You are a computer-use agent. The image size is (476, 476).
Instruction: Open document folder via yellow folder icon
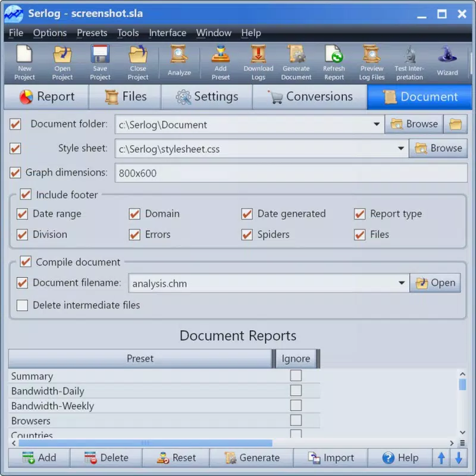tap(455, 124)
